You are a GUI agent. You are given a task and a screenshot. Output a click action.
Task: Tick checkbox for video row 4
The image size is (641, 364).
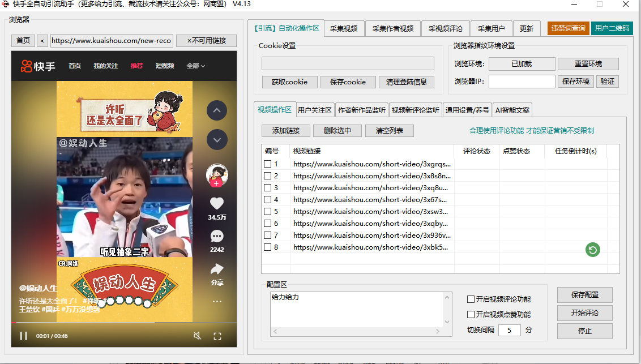[267, 199]
